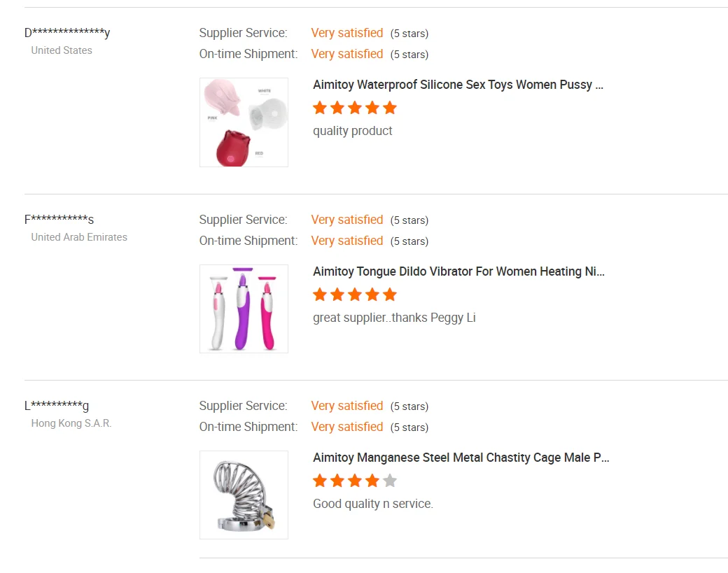Click the first orange star under the Waterproof Silicone product
The width and height of the screenshot is (728, 573).
320,108
